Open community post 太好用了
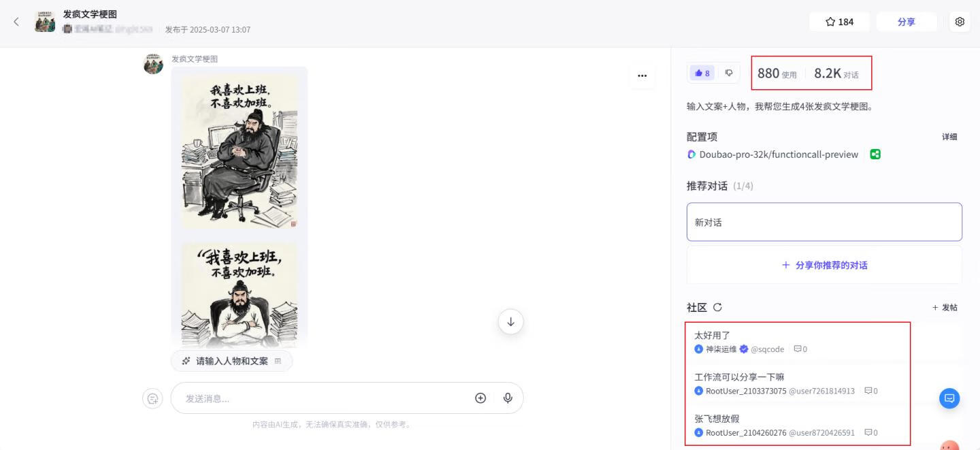Viewport: 980px width, 450px height. [x=712, y=336]
